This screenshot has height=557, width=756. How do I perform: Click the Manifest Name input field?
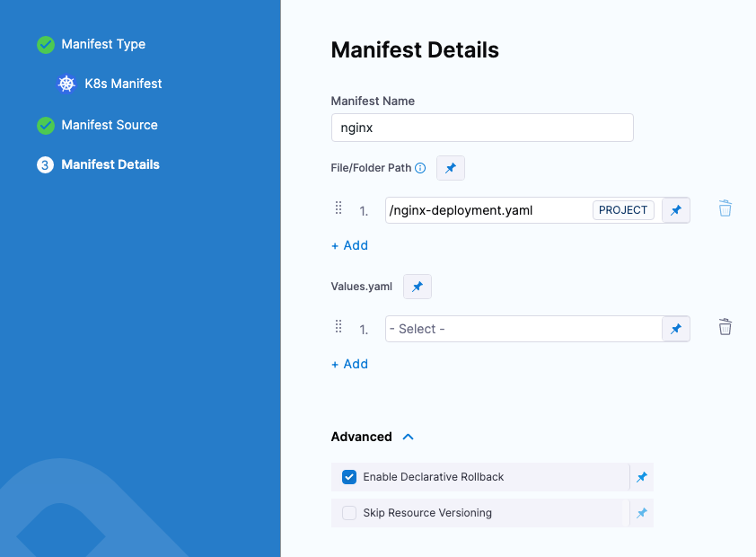(x=482, y=128)
